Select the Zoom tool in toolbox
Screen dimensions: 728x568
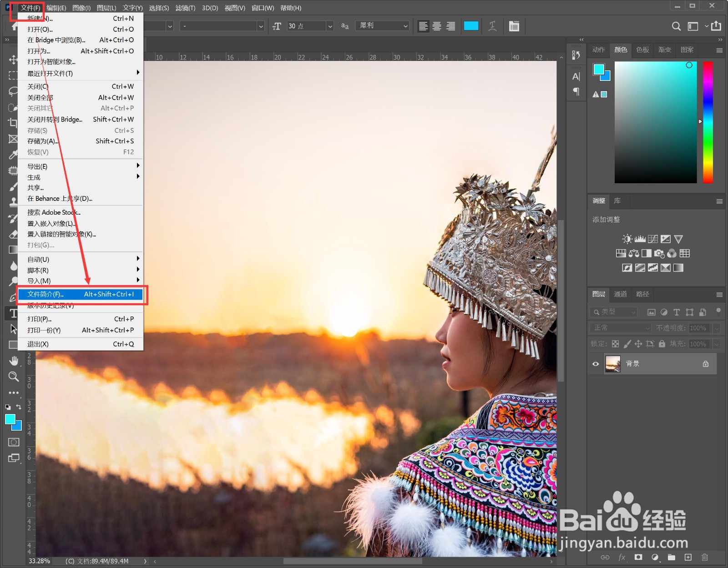click(14, 377)
